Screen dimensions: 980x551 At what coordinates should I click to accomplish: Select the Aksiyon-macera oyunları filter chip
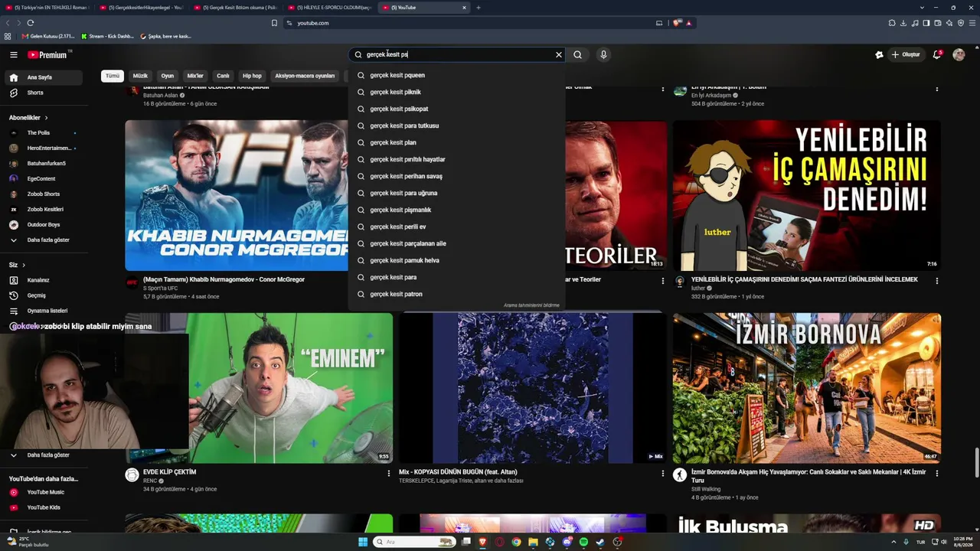[305, 76]
